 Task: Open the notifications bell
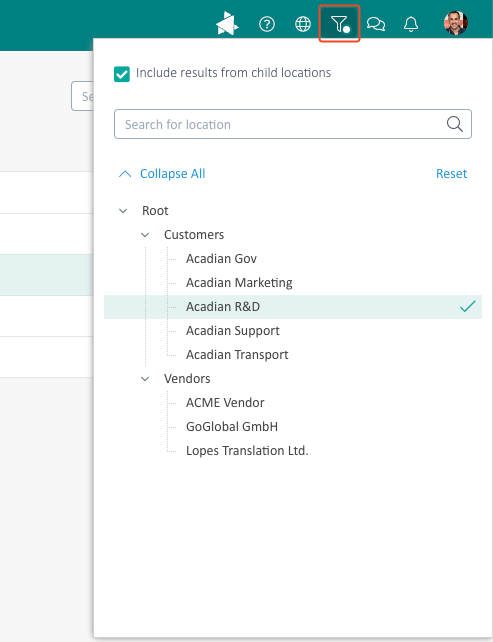pos(411,24)
